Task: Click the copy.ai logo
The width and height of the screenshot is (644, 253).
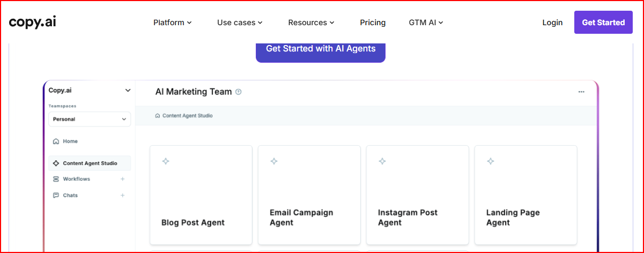Action: pyautogui.click(x=33, y=22)
